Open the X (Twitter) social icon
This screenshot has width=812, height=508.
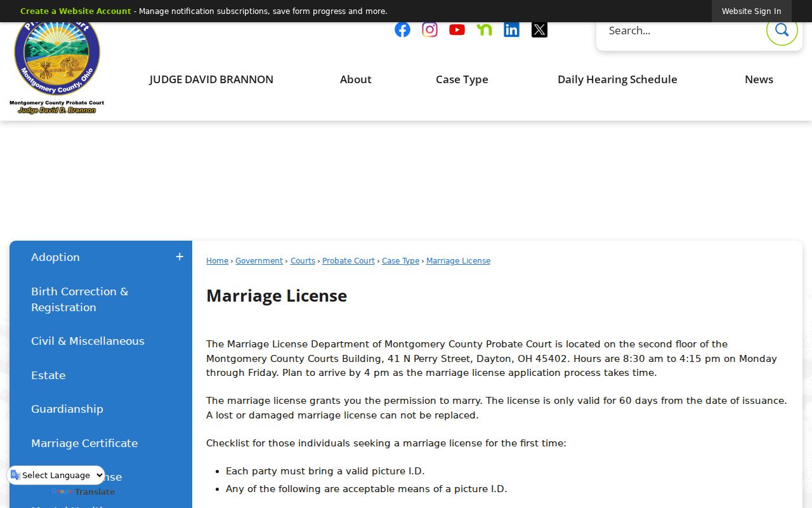coord(539,30)
